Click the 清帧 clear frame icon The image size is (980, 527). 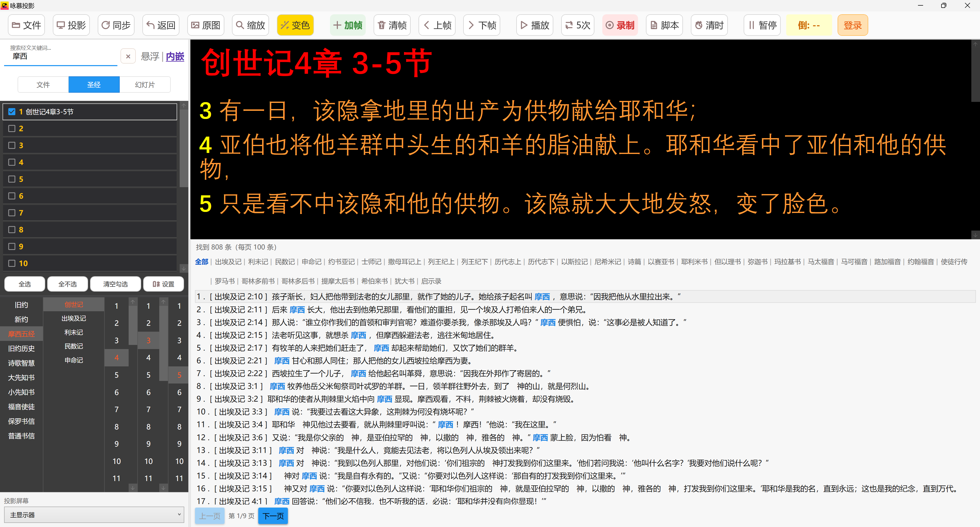(x=392, y=25)
